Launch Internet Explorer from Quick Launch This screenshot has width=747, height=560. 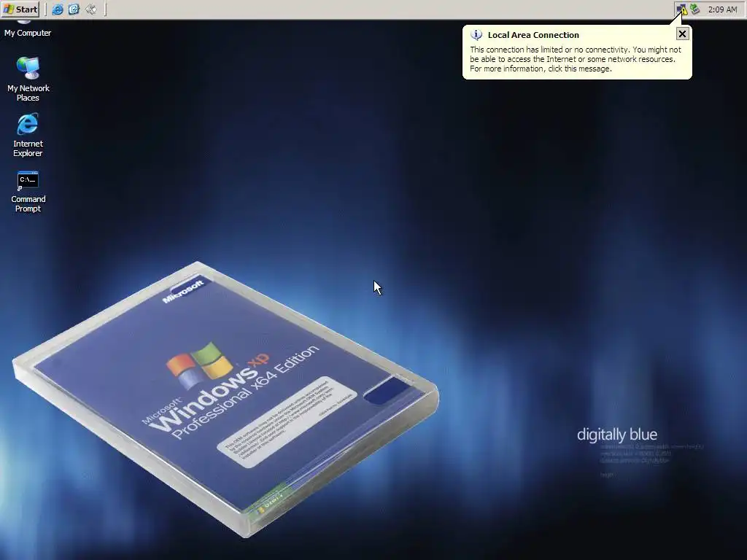pyautogui.click(x=58, y=9)
